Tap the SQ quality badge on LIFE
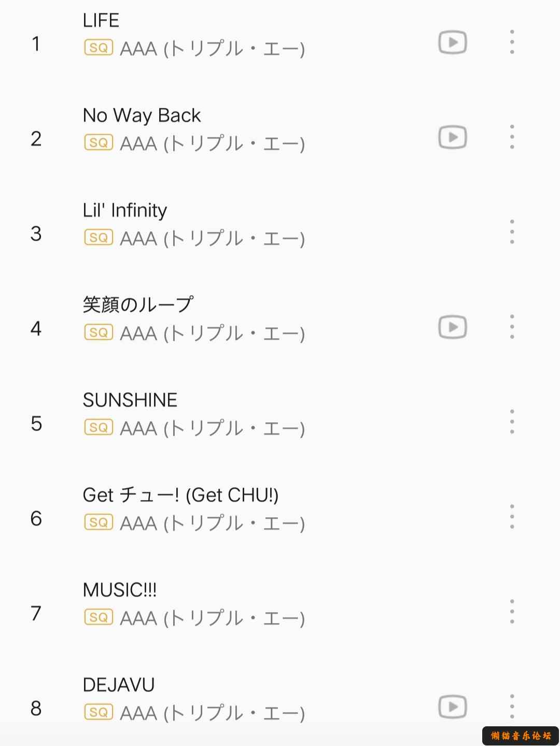This screenshot has height=746, width=560. click(99, 48)
